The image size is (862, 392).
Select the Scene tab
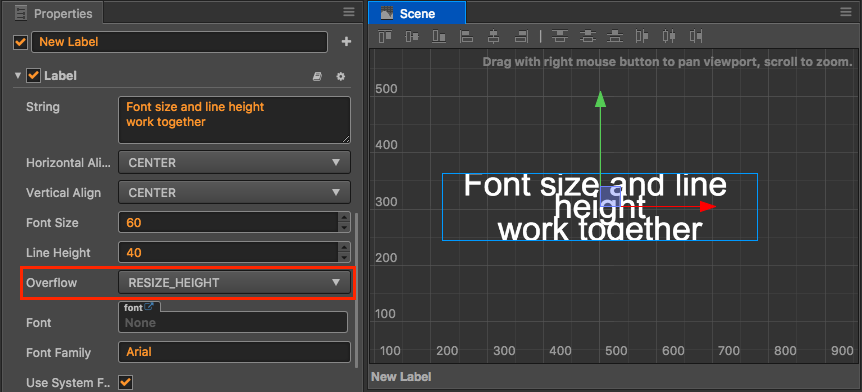pyautogui.click(x=416, y=13)
